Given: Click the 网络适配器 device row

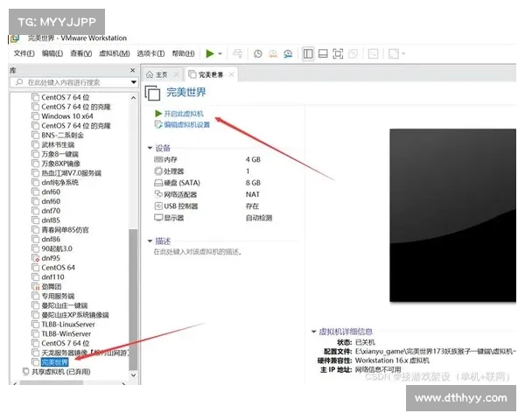Looking at the screenshot, I should 206,194.
